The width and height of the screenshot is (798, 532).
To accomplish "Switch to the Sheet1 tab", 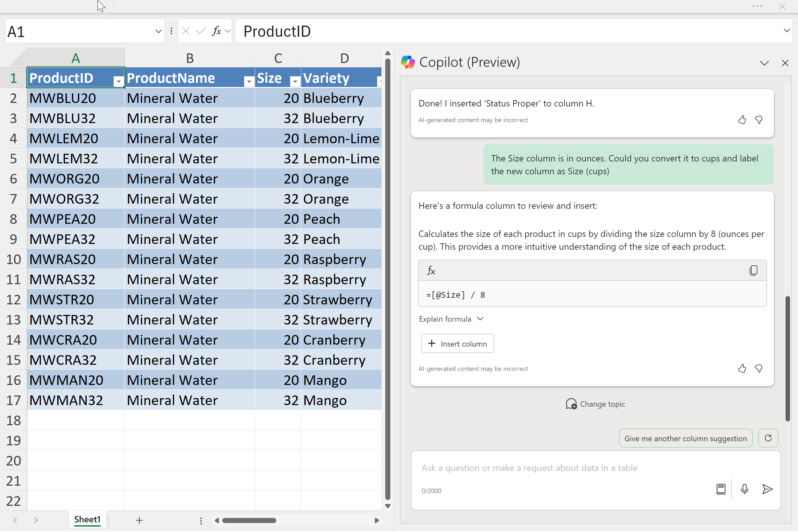I will click(87, 520).
